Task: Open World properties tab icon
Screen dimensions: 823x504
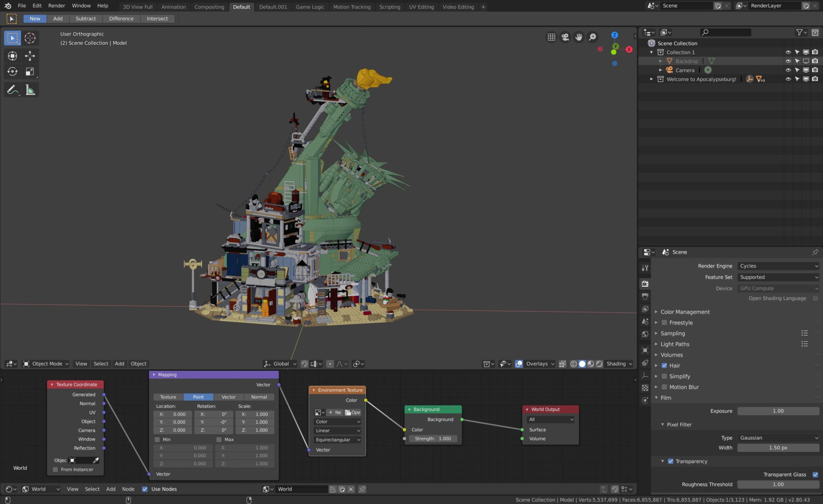Action: (645, 334)
